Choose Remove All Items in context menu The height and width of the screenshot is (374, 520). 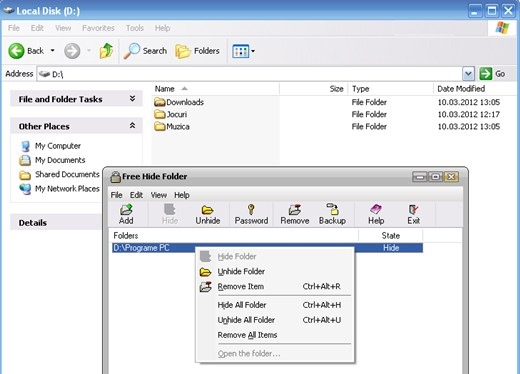pyautogui.click(x=275, y=335)
